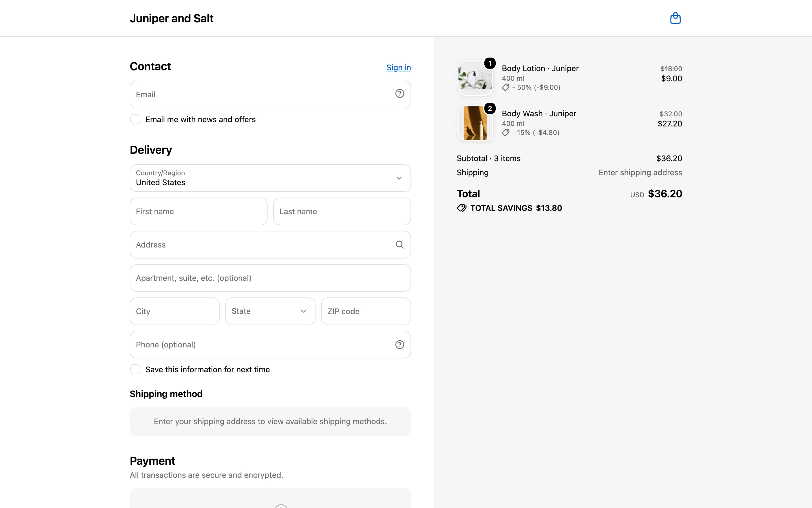812x508 pixels.
Task: Expand the State dropdown
Action: coord(270,311)
